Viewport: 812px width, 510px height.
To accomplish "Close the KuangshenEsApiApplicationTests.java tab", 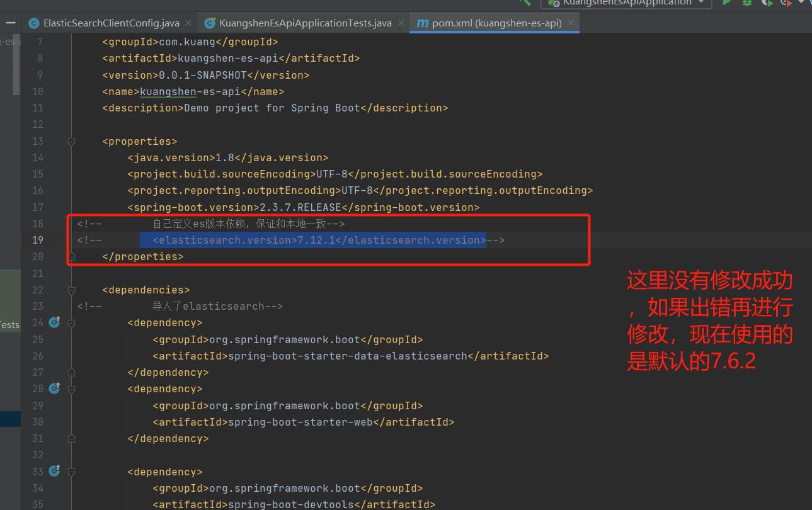I will pos(401,23).
